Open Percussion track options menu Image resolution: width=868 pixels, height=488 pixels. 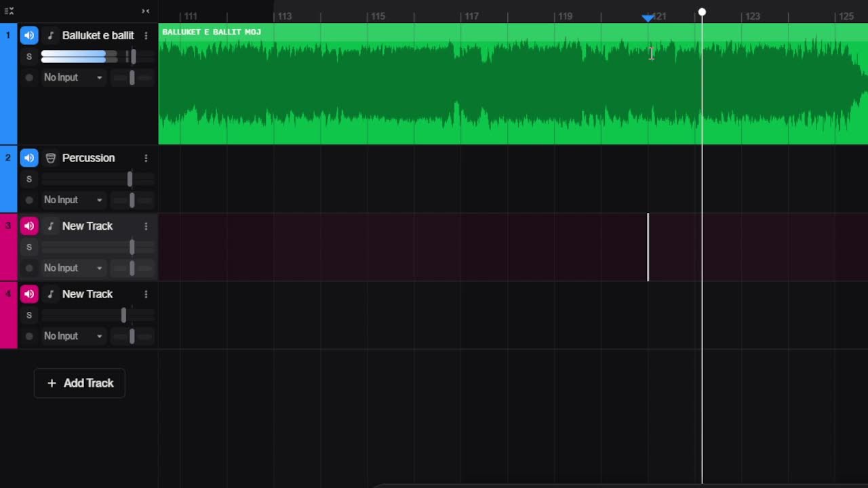tap(146, 158)
